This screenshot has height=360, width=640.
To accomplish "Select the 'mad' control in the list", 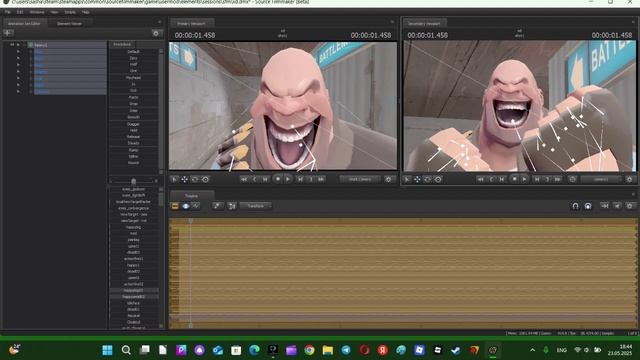I will (x=133, y=233).
